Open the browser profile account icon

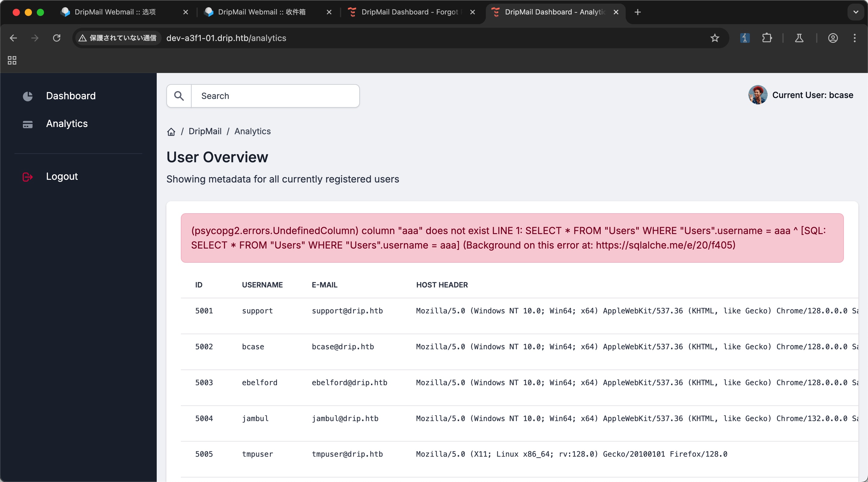click(x=833, y=38)
